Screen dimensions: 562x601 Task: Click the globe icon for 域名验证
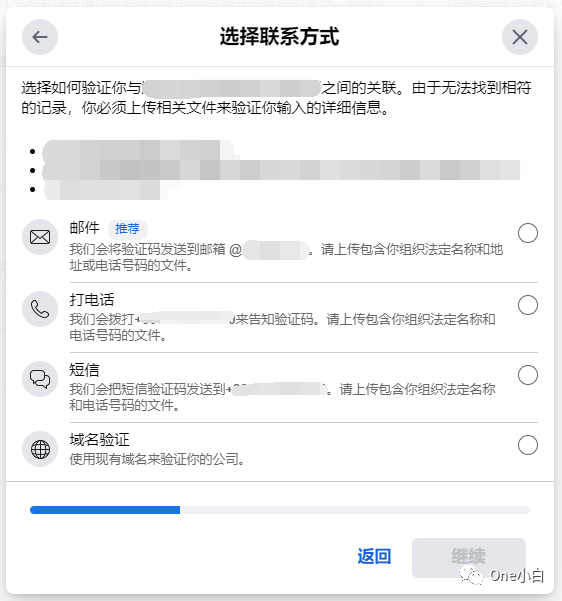click(x=40, y=449)
